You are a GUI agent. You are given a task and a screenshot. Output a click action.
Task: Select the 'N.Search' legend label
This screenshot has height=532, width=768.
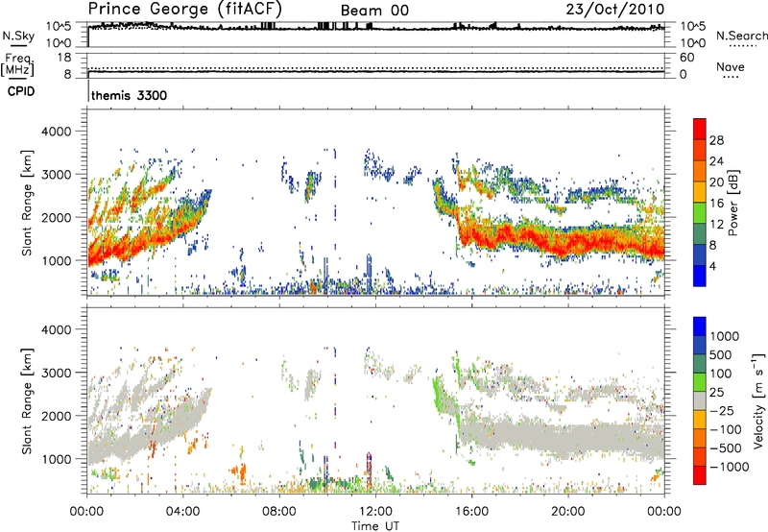click(x=742, y=36)
